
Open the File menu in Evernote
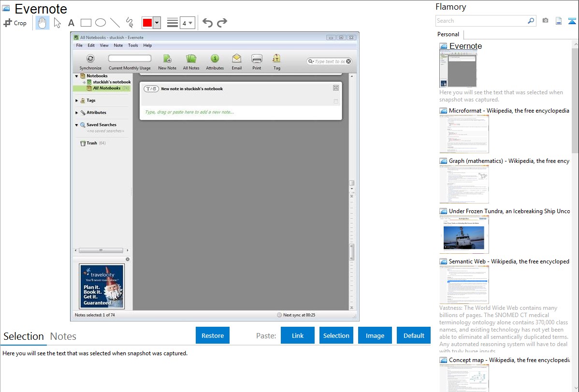click(x=79, y=45)
